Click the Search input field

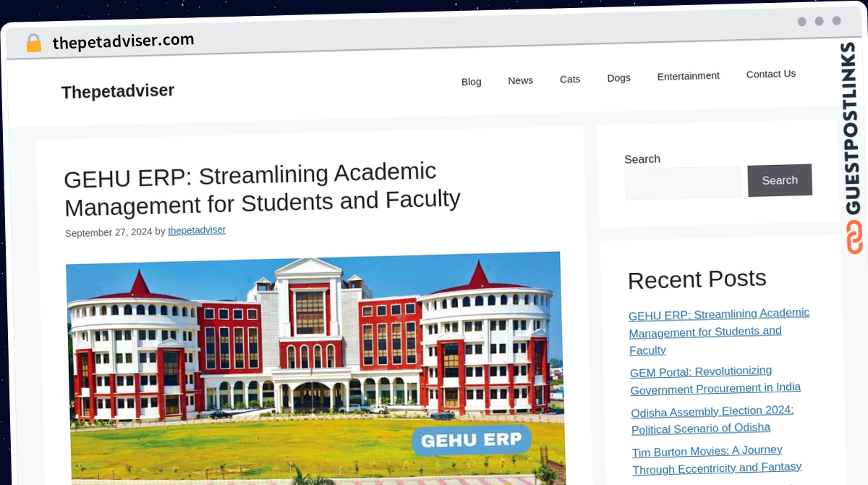pos(683,182)
